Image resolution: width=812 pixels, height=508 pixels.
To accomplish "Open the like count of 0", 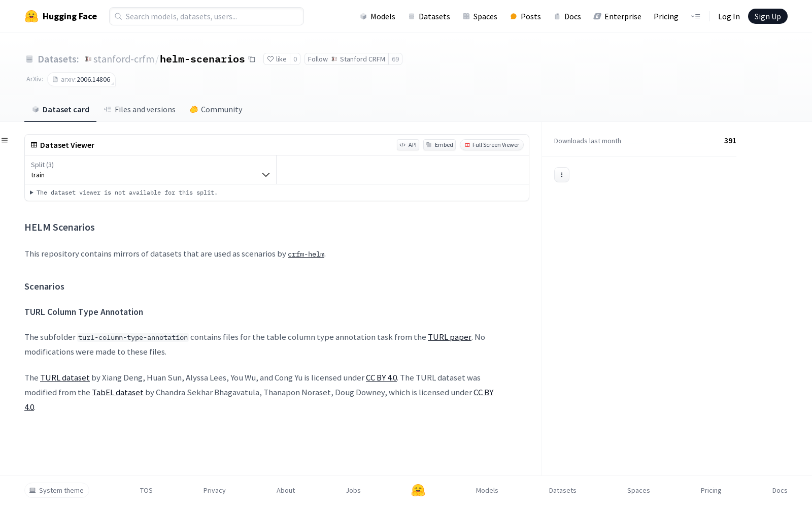I will click(x=295, y=59).
